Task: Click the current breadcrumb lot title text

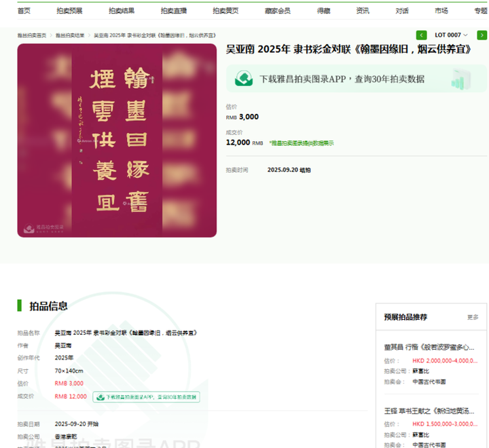Action: pyautogui.click(x=155, y=35)
